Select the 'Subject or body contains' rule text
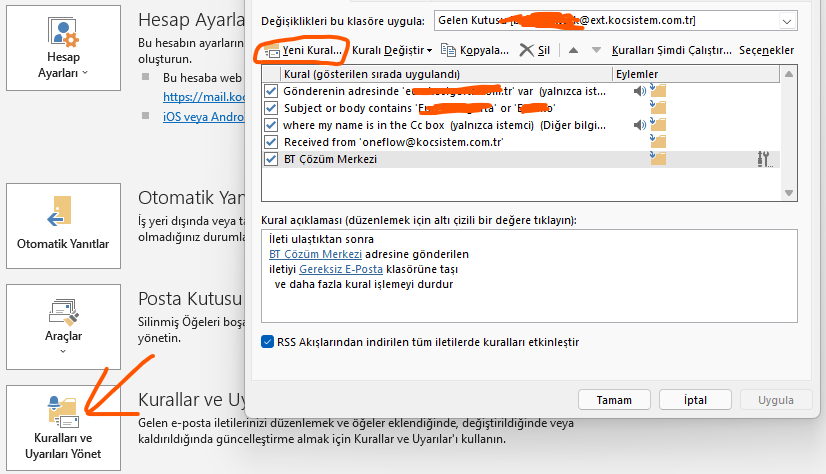The width and height of the screenshot is (826, 474). pos(419,108)
